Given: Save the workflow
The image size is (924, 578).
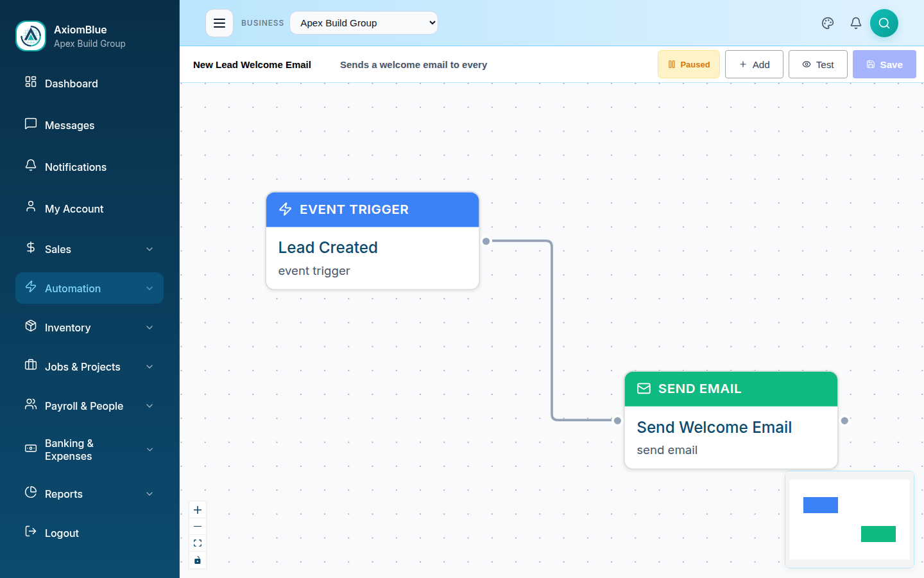Looking at the screenshot, I should tap(884, 64).
